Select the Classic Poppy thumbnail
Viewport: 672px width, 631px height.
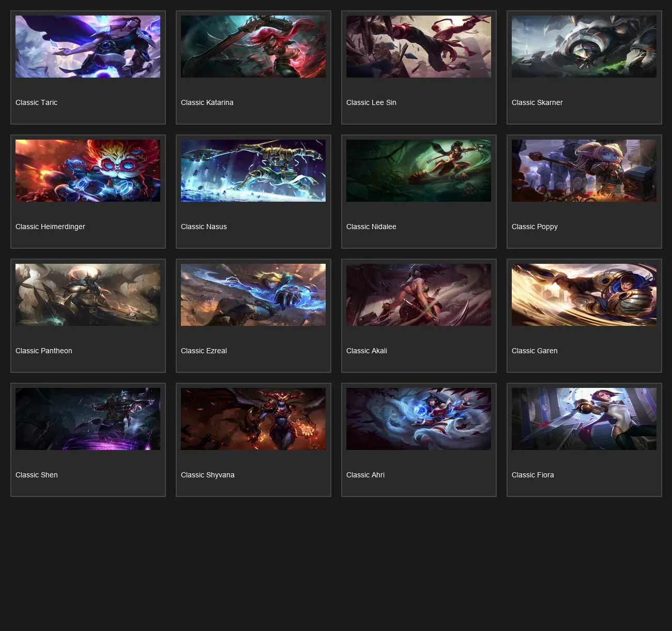tap(584, 171)
